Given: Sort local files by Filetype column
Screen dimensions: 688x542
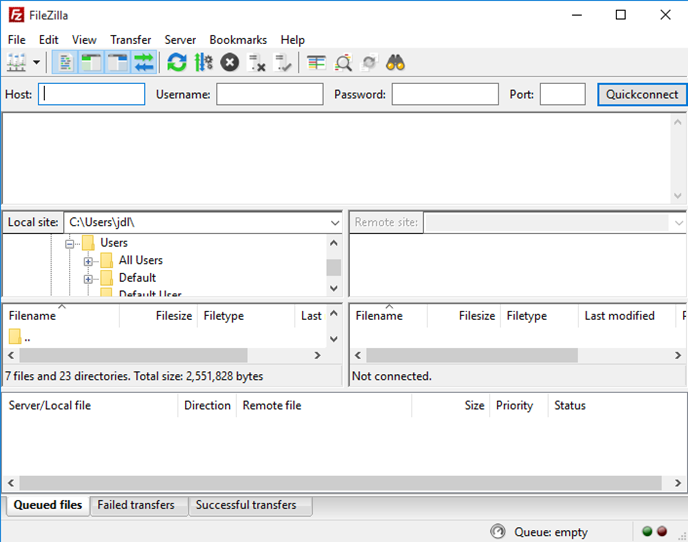Looking at the screenshot, I should (247, 316).
